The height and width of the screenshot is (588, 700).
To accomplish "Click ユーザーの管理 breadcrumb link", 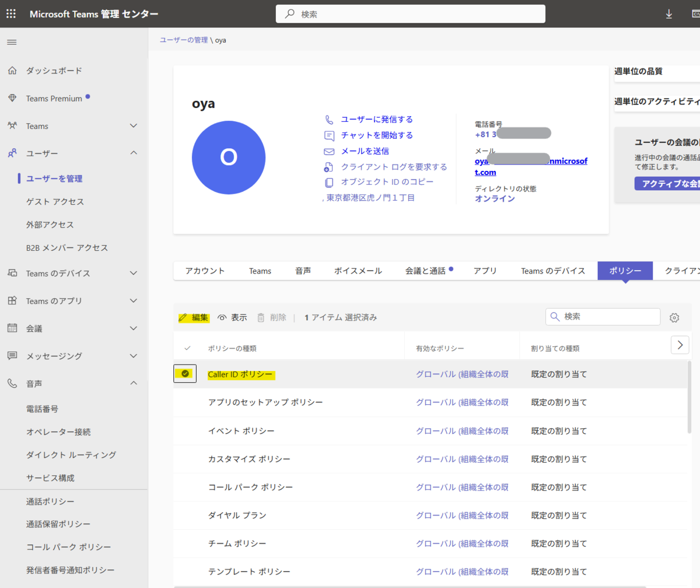I will (184, 40).
